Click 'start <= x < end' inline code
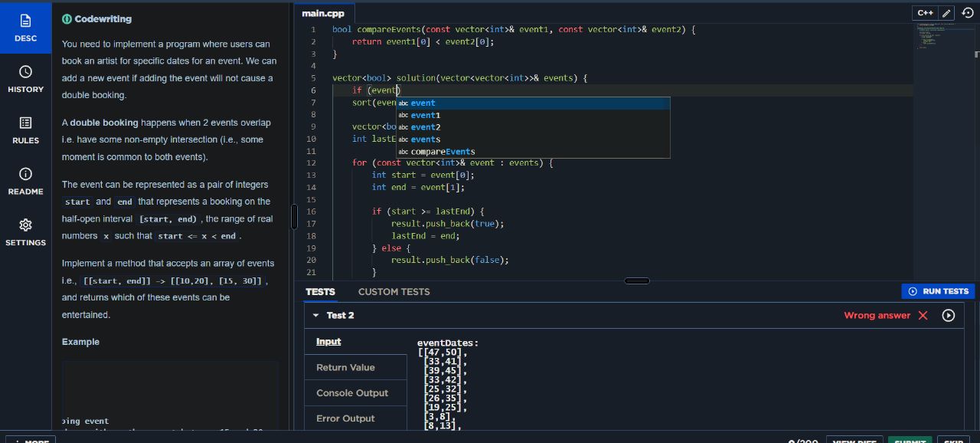 click(x=198, y=236)
